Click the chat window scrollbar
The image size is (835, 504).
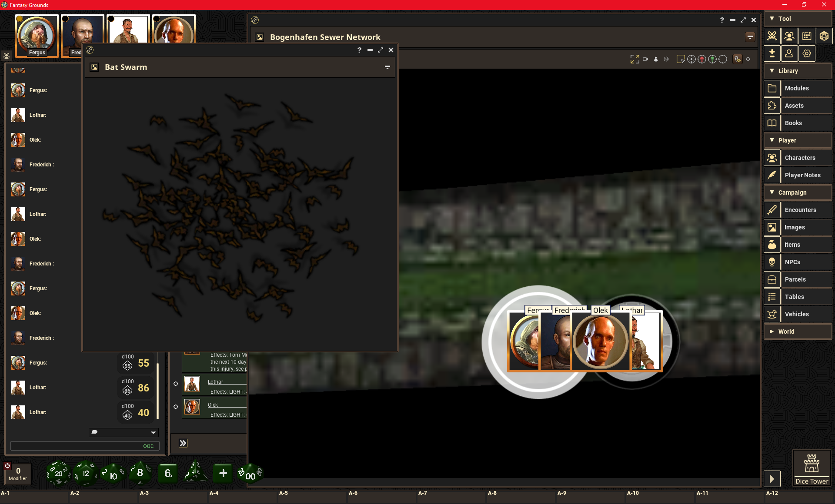(x=157, y=391)
